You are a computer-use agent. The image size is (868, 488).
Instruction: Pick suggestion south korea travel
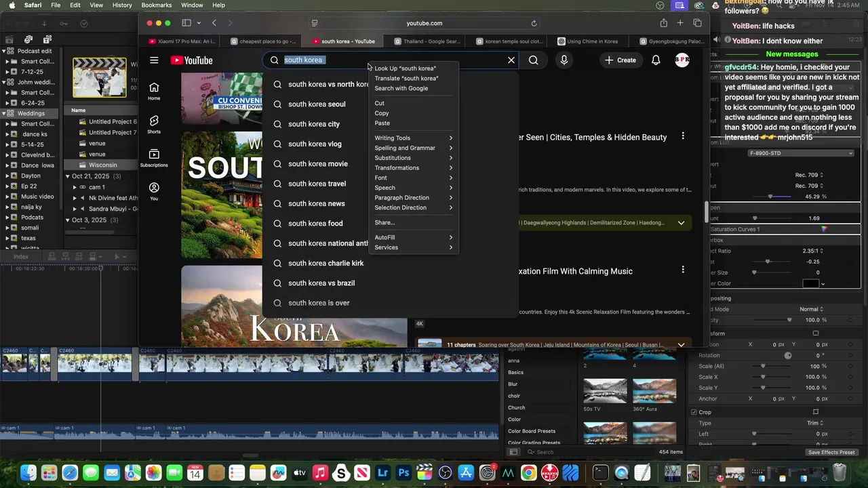317,184
